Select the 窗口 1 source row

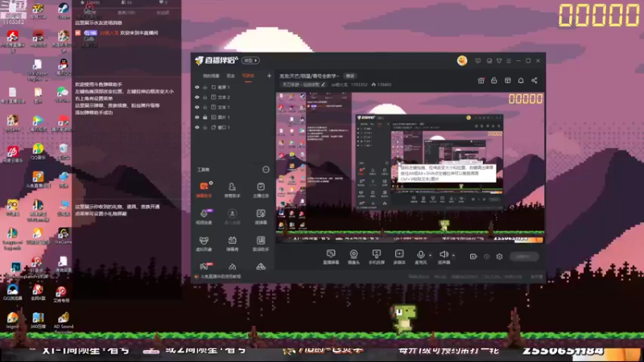tap(233, 127)
